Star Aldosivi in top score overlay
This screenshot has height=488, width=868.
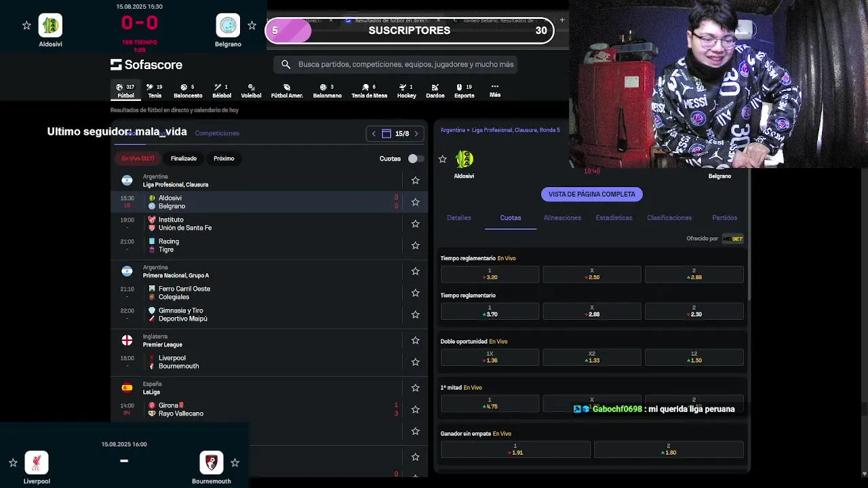click(26, 25)
